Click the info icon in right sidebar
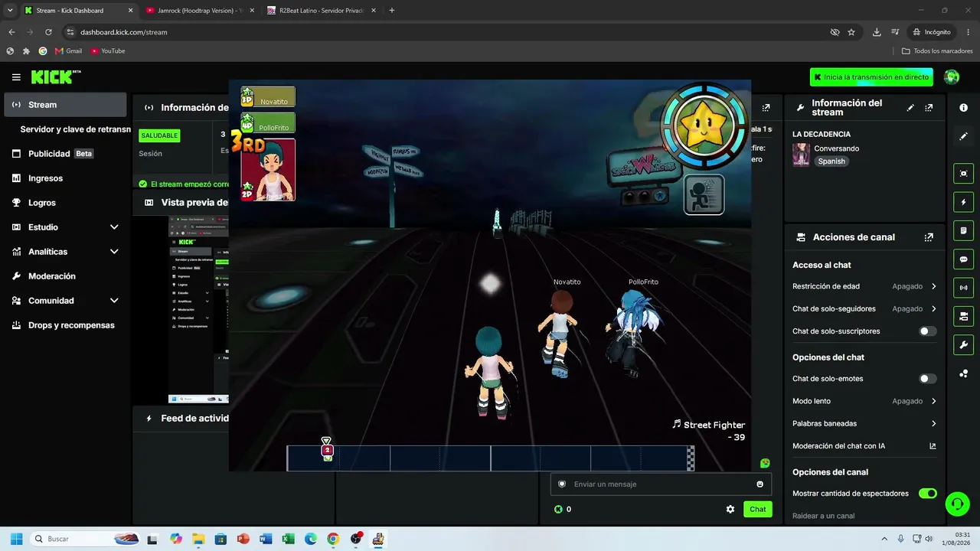Image resolution: width=980 pixels, height=551 pixels. [x=963, y=108]
